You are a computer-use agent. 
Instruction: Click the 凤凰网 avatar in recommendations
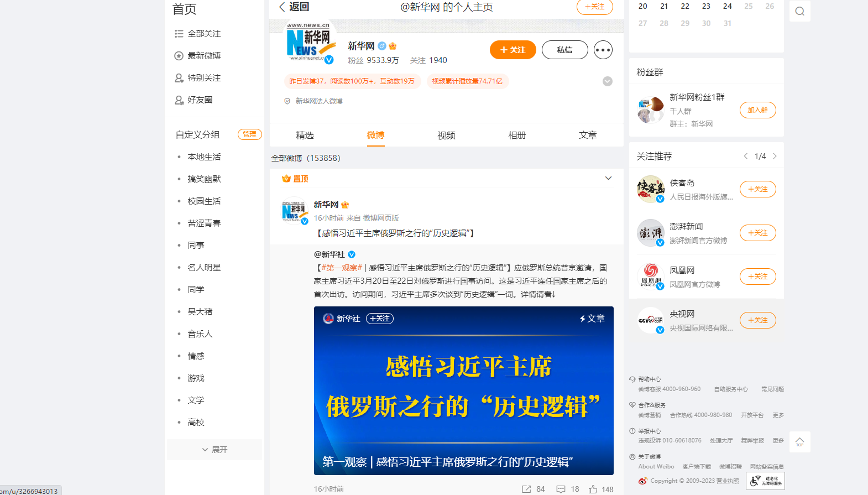651,277
